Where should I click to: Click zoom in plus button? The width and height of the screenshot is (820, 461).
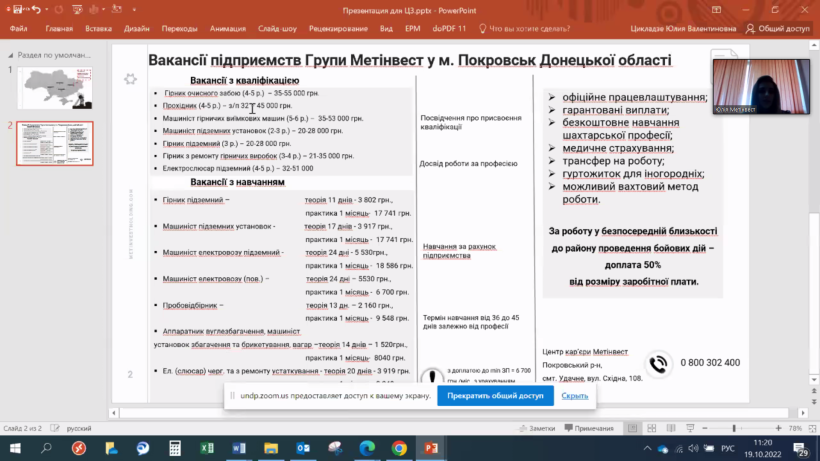(x=778, y=429)
